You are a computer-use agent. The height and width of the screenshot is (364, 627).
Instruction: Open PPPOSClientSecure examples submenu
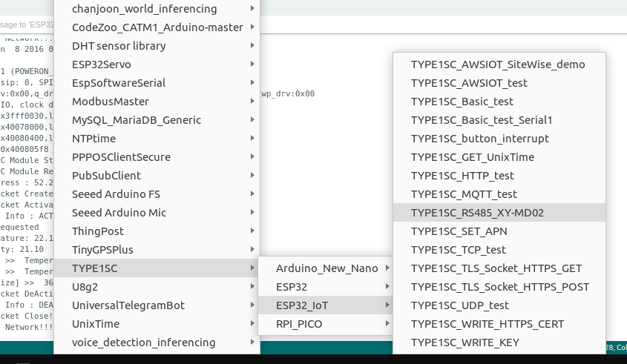coord(157,157)
